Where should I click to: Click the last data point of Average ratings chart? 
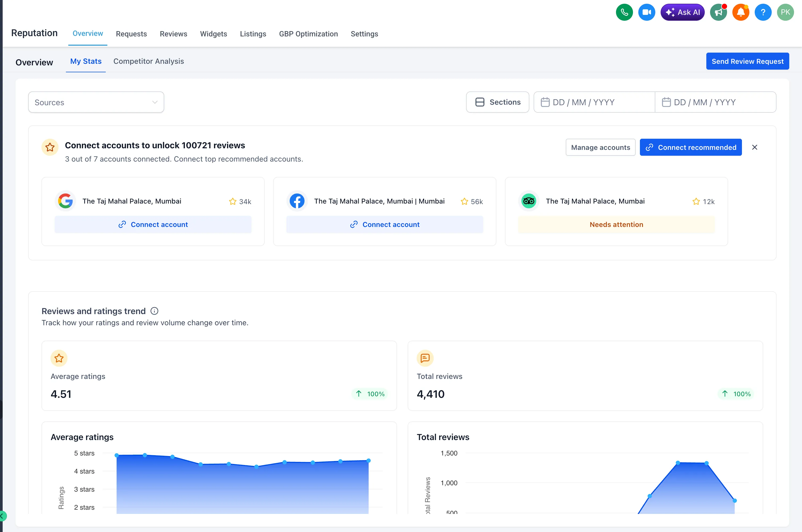pos(368,461)
